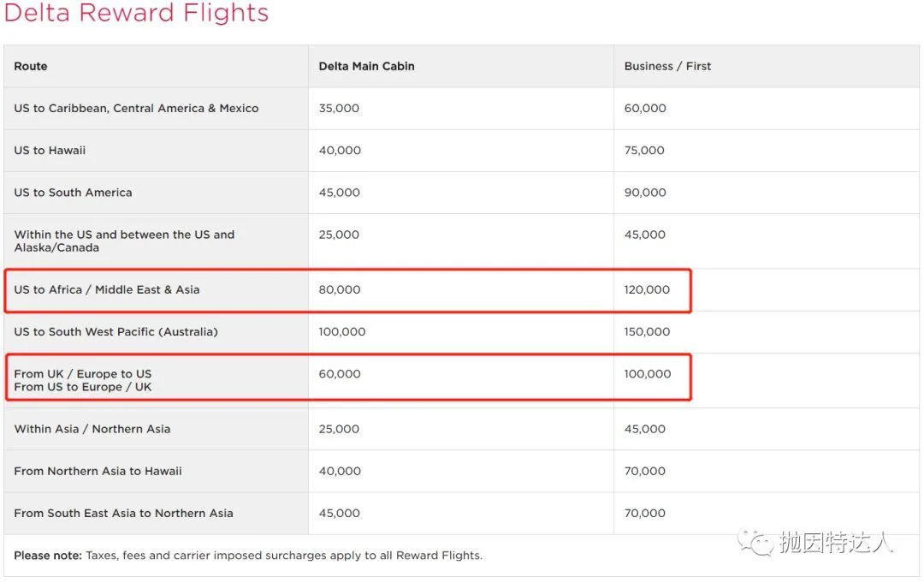924x583 pixels.
Task: Click From South East Asia to Northern Asia
Action: [124, 514]
